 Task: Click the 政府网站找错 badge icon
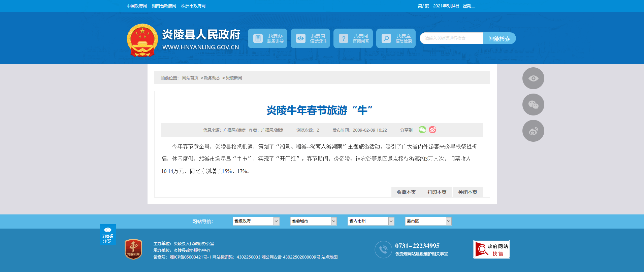[491, 249]
